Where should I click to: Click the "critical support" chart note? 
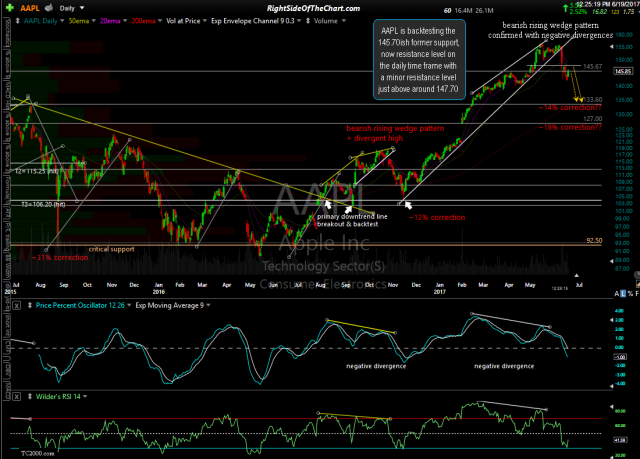tap(111, 249)
